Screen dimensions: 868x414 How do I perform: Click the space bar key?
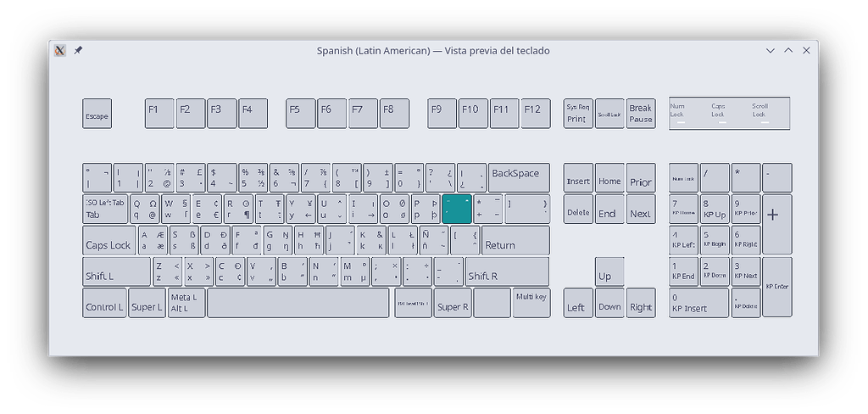298,303
